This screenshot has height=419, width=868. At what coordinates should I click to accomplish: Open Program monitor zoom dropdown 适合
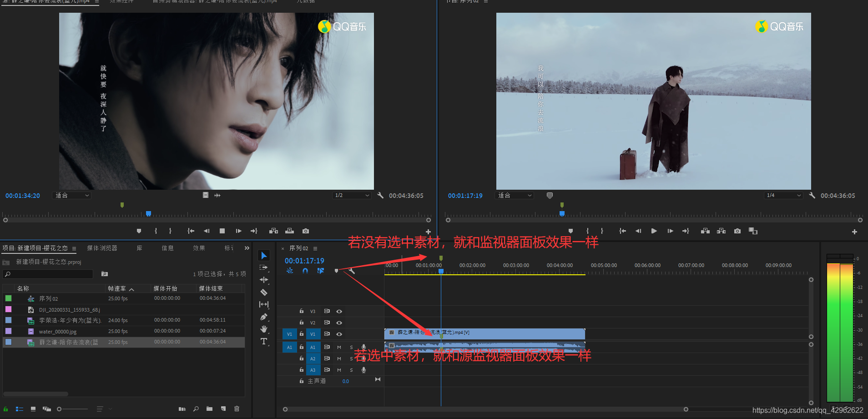pos(515,195)
